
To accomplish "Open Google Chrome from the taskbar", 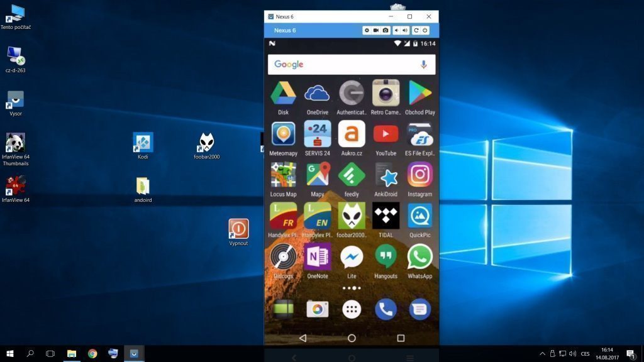I will [x=92, y=353].
